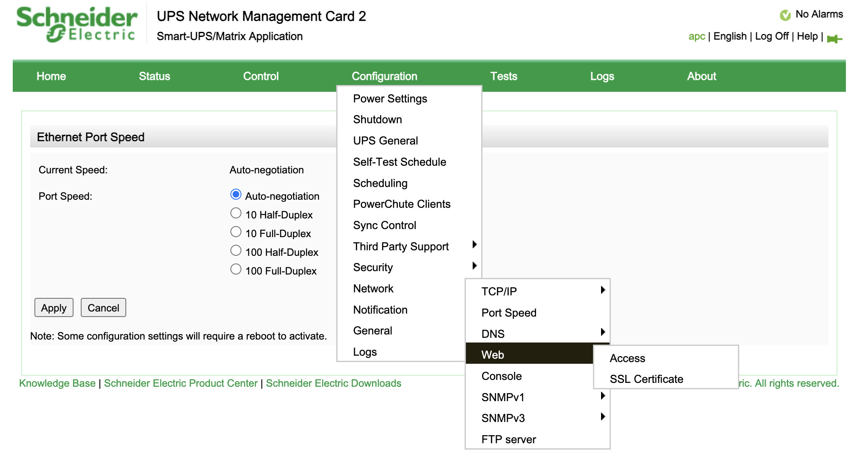Open the Tests menu
Image resolution: width=868 pixels, height=470 pixels.
(x=504, y=76)
